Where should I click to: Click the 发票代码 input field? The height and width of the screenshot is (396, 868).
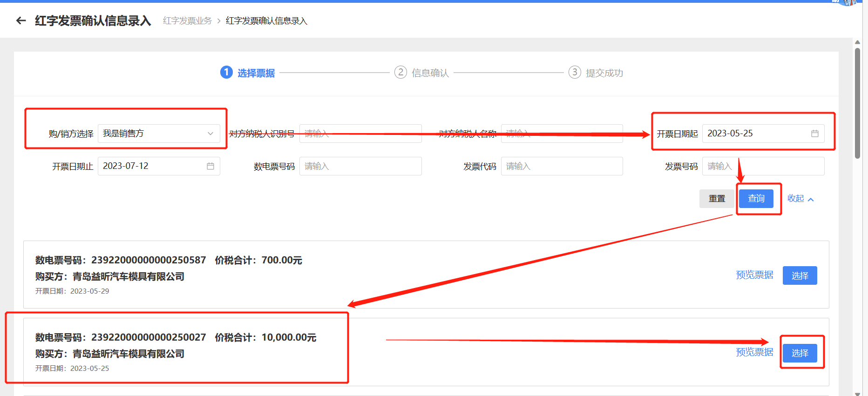click(562, 166)
